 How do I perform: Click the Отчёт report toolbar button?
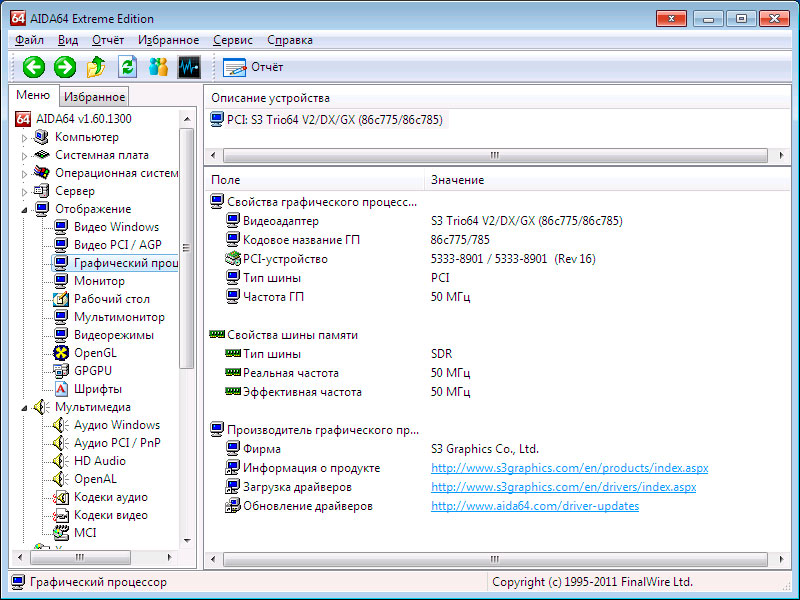[254, 67]
